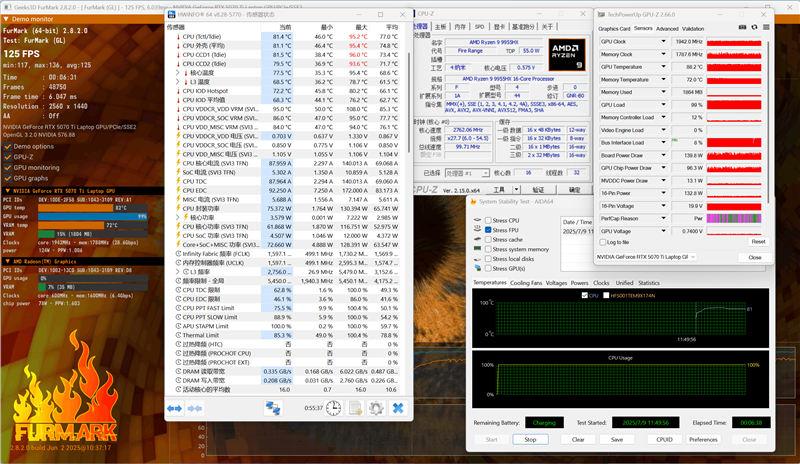Open Memory Used sensor dropdown
This screenshot has width=800, height=464.
point(663,92)
